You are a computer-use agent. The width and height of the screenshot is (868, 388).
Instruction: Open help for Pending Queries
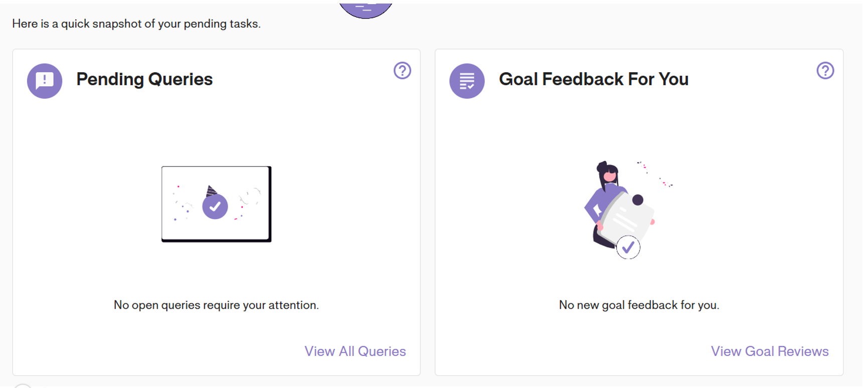point(402,71)
